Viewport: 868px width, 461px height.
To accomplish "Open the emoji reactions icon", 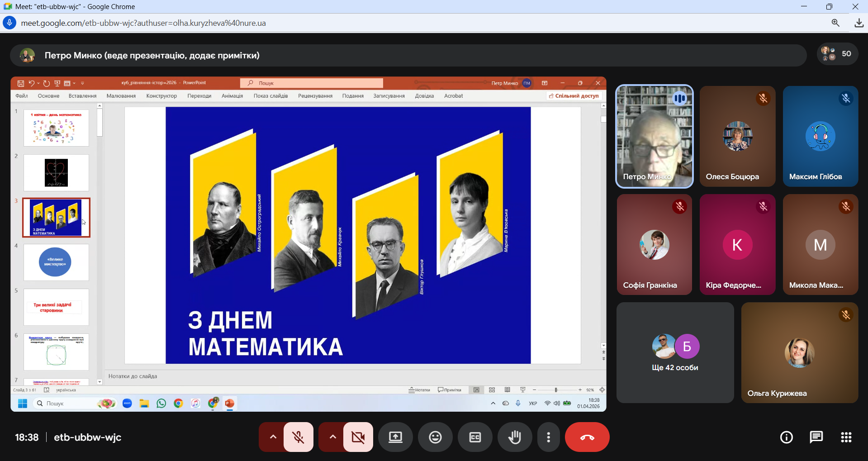I will click(435, 437).
